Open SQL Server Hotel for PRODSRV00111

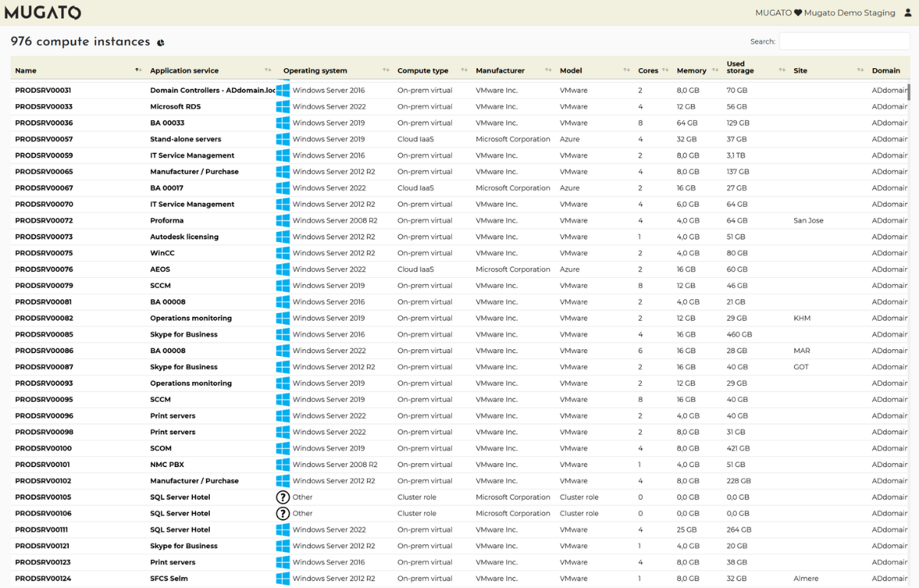[x=180, y=530]
